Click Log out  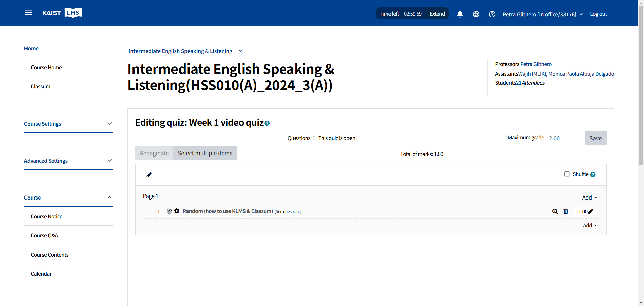tap(598, 14)
